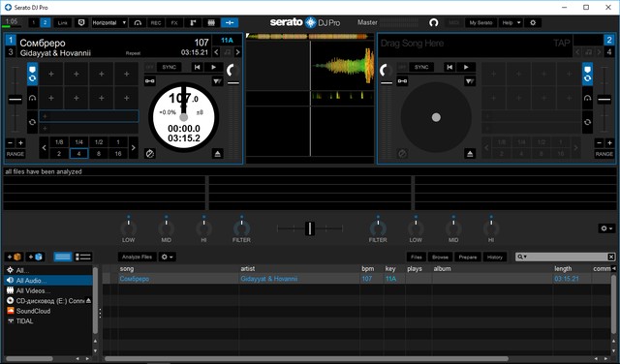This screenshot has height=364, width=620.
Task: Eject track from deck 2
Action: [470, 153]
